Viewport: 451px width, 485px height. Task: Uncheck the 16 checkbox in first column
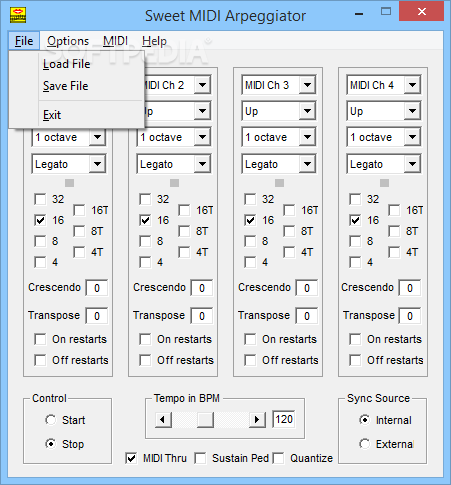click(40, 220)
